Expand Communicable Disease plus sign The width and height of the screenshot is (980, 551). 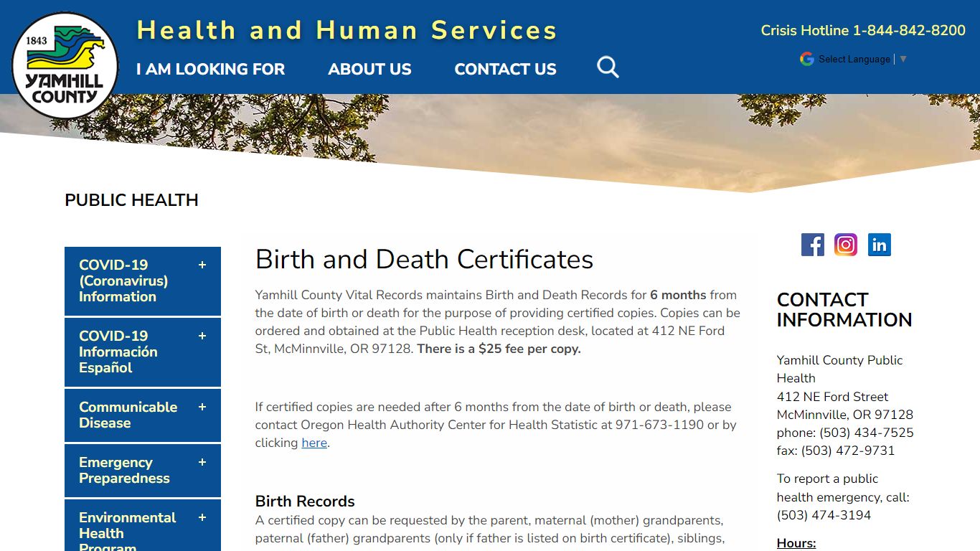(x=202, y=407)
